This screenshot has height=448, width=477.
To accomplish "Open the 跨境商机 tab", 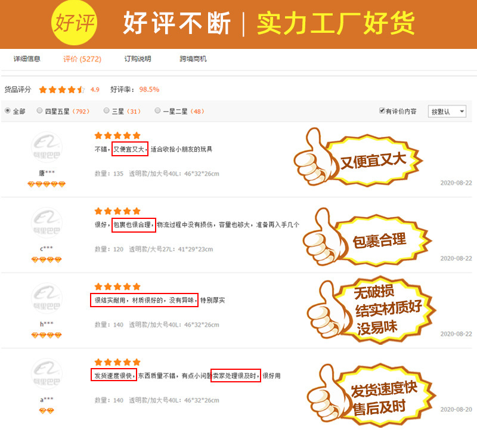I will pyautogui.click(x=193, y=58).
